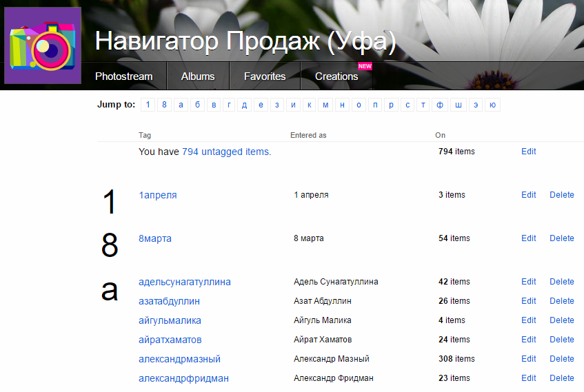
Task: Switch to the Albums tab
Action: point(198,76)
